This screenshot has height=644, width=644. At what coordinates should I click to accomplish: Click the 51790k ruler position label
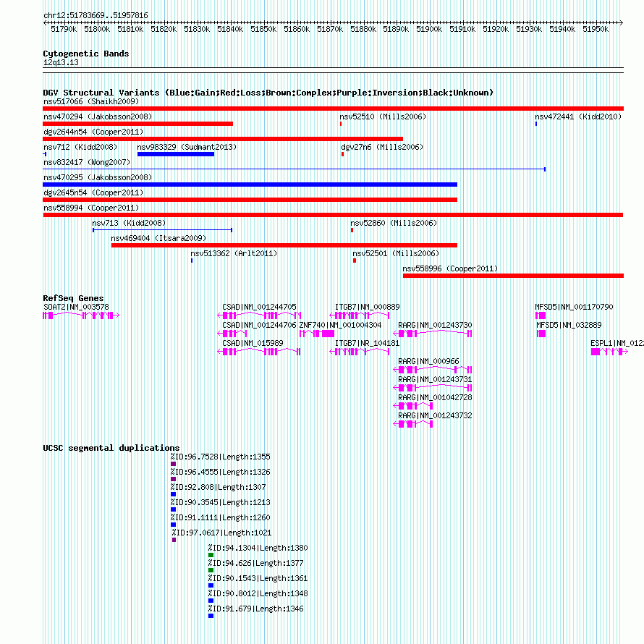pyautogui.click(x=64, y=29)
